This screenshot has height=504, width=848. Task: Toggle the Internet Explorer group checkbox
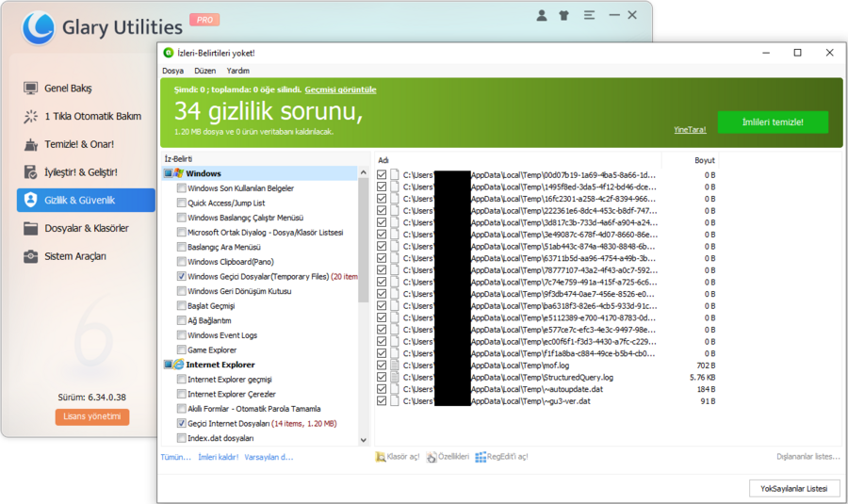169,365
